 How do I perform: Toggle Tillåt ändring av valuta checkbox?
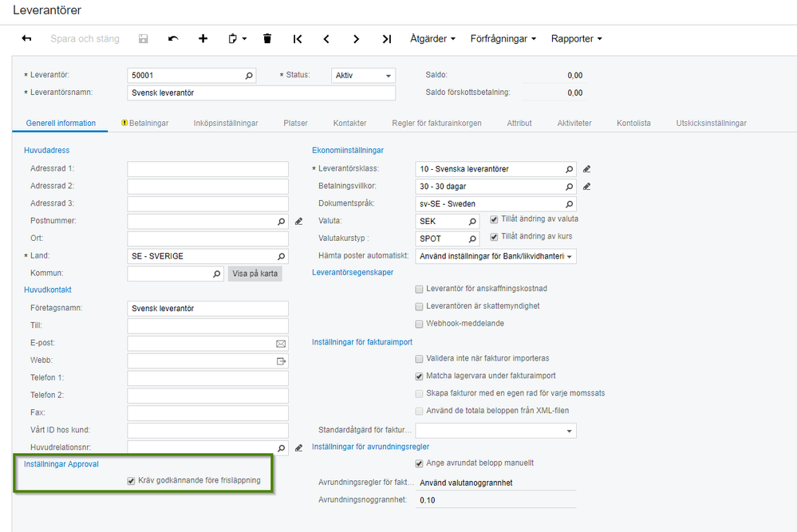tap(494, 219)
